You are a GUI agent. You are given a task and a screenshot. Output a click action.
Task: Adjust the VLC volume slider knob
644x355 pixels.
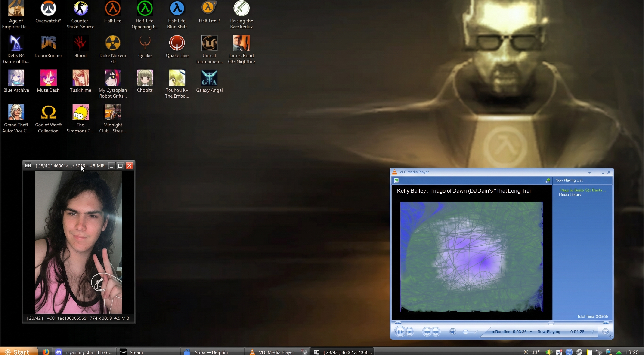pyautogui.click(x=465, y=332)
